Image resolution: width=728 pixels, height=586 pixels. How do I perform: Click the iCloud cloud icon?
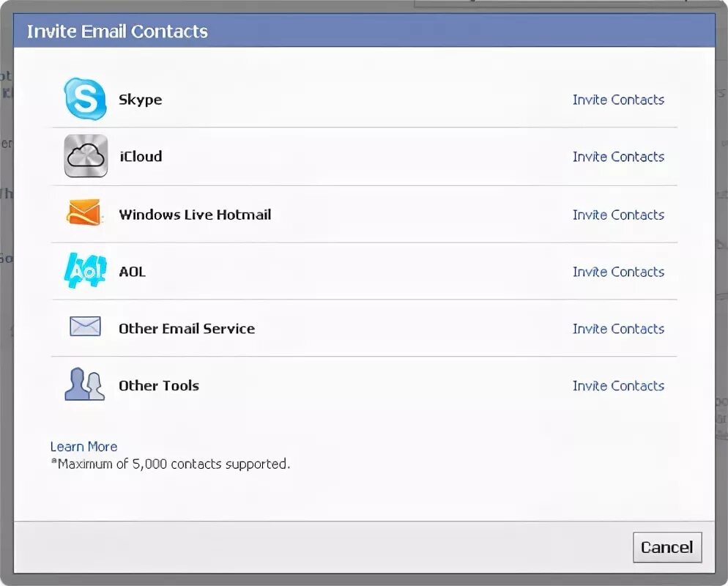(x=86, y=156)
